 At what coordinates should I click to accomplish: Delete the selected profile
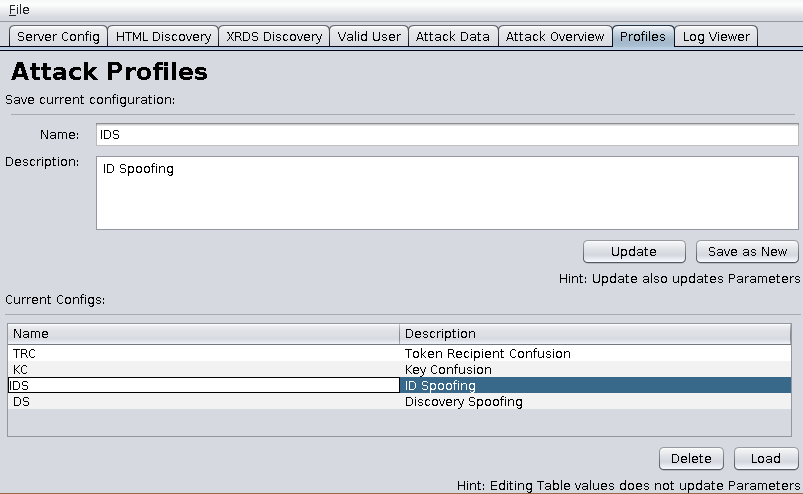tap(691, 459)
